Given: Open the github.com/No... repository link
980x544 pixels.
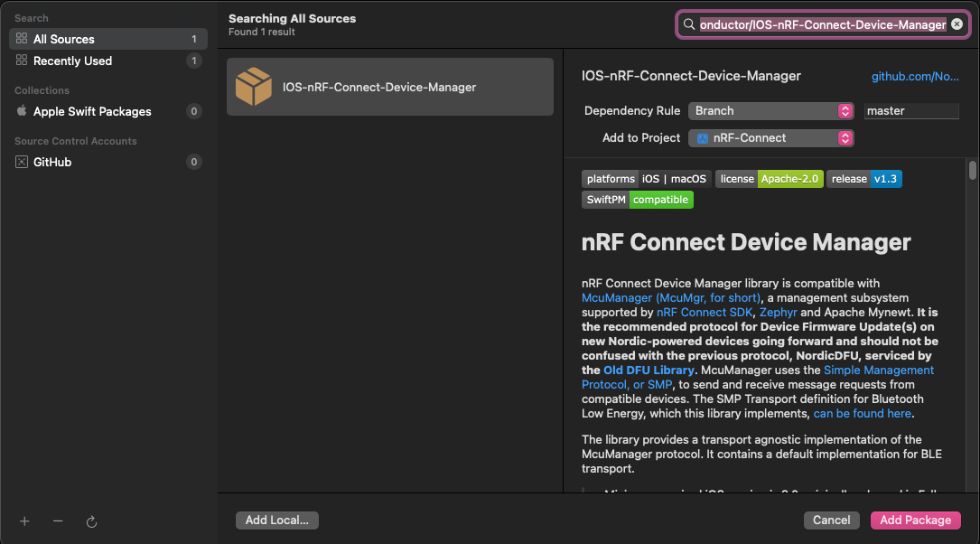Looking at the screenshot, I should (915, 76).
